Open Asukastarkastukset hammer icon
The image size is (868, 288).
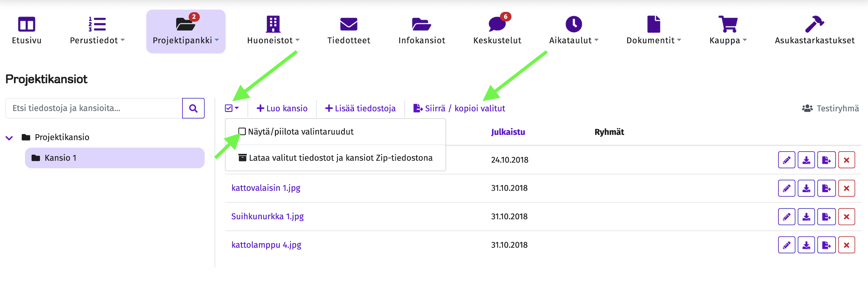tap(814, 25)
